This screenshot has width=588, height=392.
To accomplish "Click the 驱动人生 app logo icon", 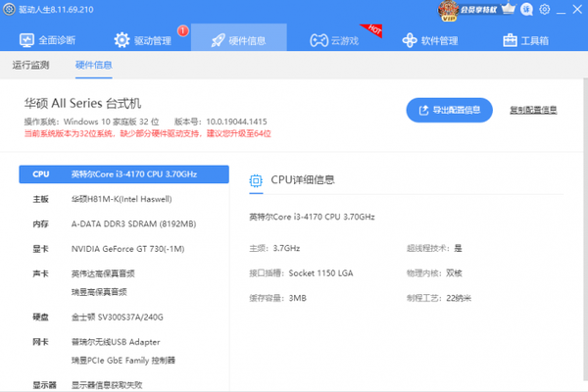I will [10, 9].
